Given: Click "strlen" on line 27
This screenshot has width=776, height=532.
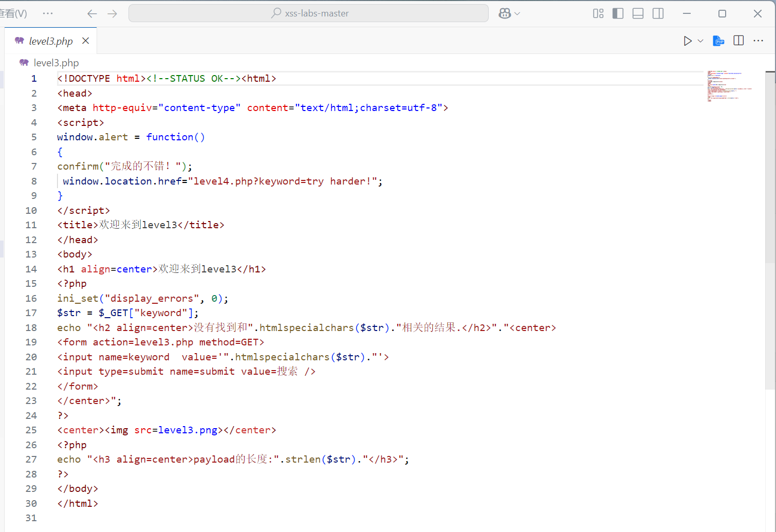Looking at the screenshot, I should click(x=303, y=460).
